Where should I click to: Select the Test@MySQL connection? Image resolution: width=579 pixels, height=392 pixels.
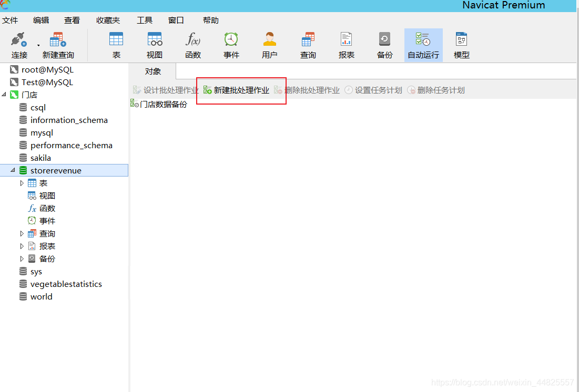47,82
